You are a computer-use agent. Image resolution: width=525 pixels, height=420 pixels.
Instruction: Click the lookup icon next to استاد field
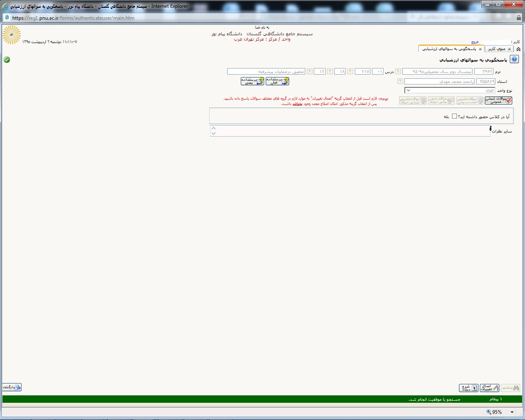400,82
